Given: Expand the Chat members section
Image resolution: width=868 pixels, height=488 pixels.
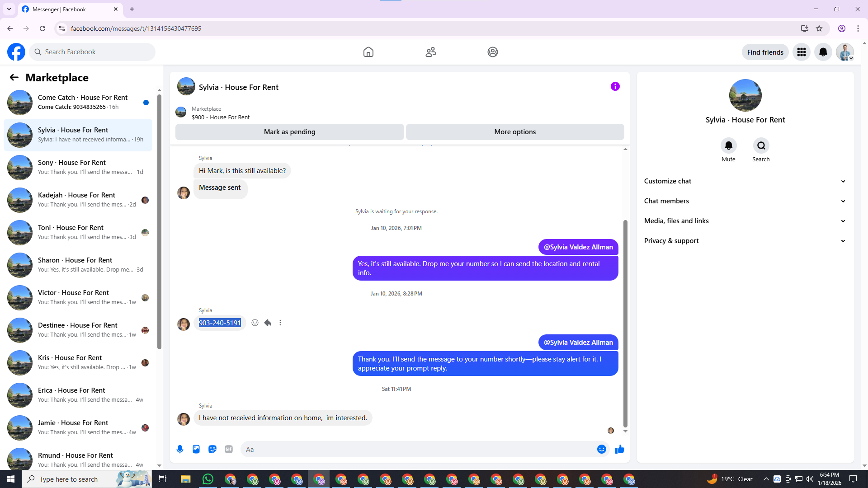Looking at the screenshot, I should (745, 201).
